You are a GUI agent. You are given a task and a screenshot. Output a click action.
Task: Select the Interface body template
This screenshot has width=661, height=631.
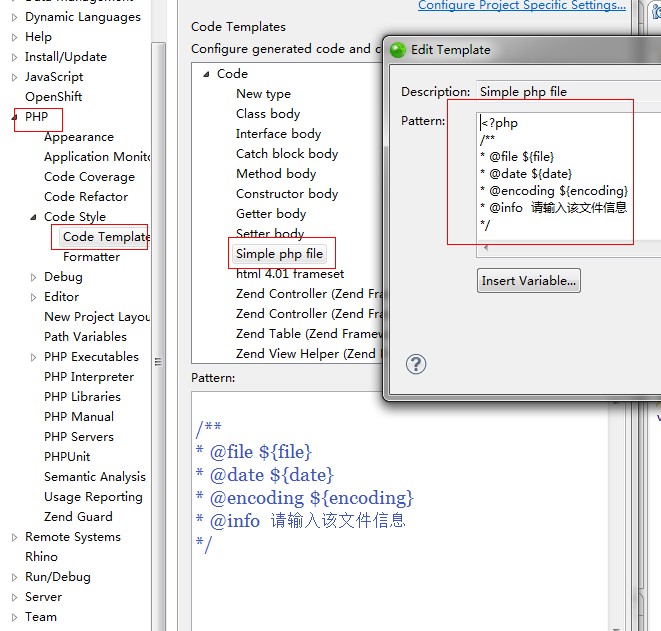coord(278,134)
